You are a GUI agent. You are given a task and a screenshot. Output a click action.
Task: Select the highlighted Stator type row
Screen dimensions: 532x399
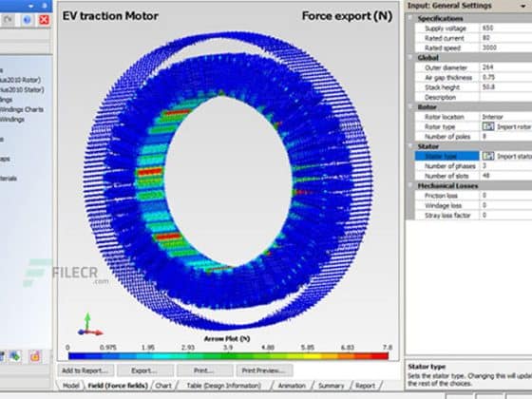tap(447, 156)
